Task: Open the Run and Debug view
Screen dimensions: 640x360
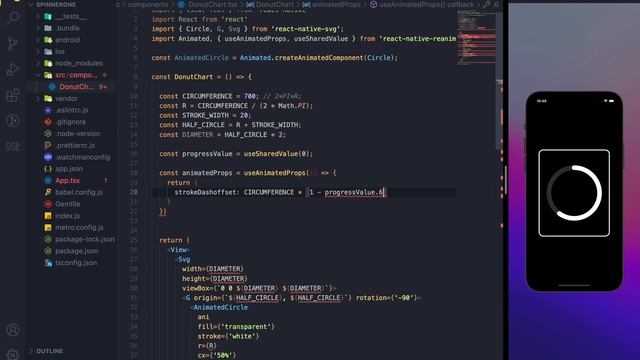Action: click(x=13, y=69)
